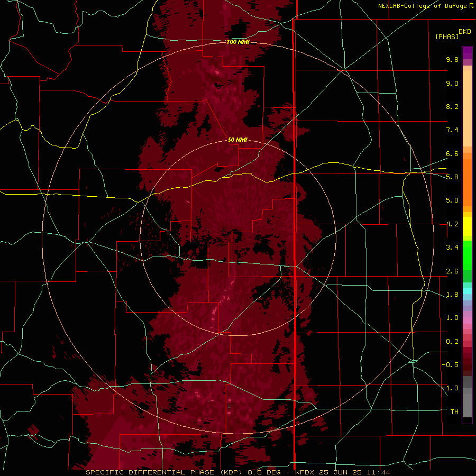Pick the cyan segment of the color bar

point(467,290)
